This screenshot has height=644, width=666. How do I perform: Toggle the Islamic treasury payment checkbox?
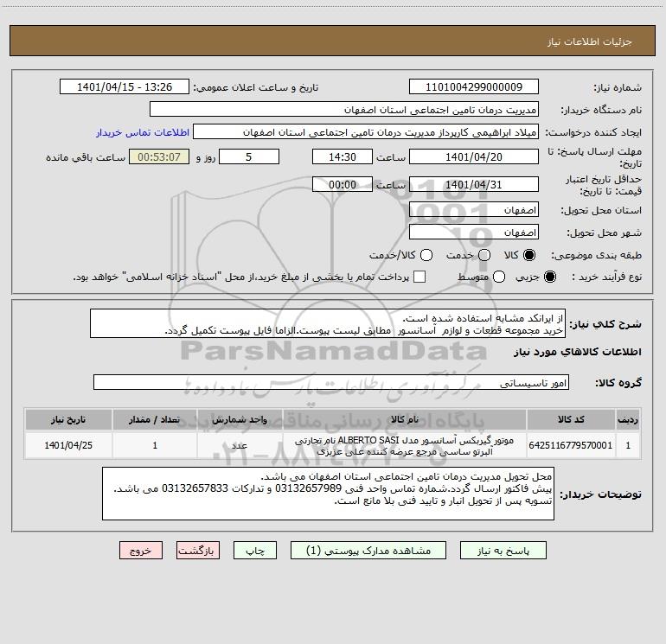(x=419, y=277)
